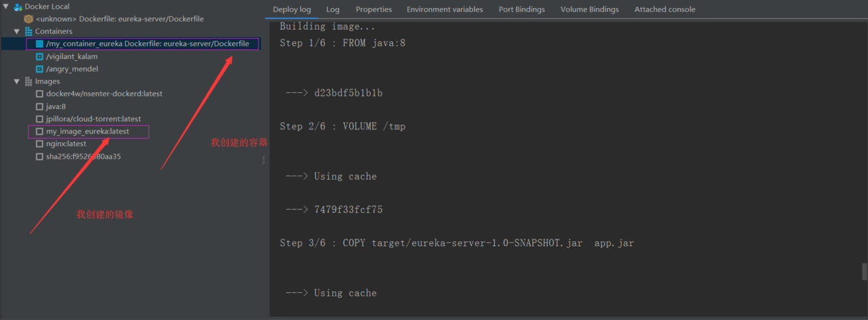Image resolution: width=868 pixels, height=320 pixels.
Task: Click the Images group icon
Action: pos(28,81)
